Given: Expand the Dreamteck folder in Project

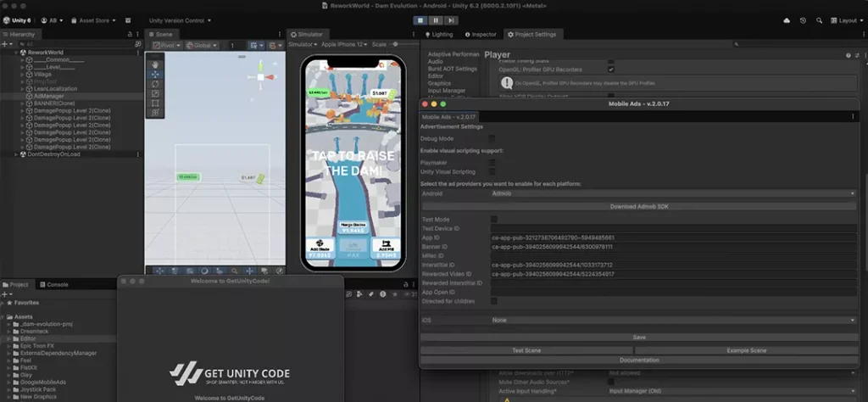Looking at the screenshot, I should coord(9,331).
